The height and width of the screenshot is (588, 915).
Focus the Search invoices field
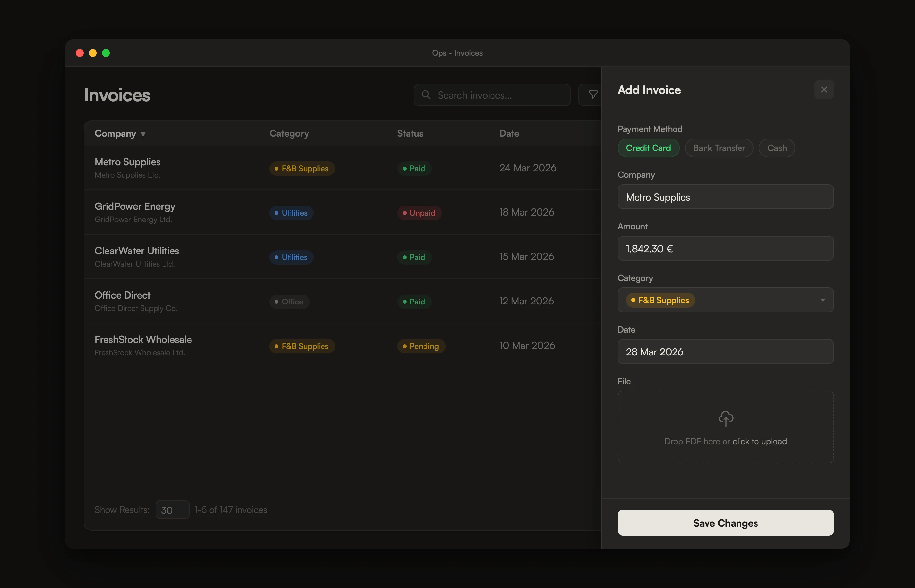[492, 95]
